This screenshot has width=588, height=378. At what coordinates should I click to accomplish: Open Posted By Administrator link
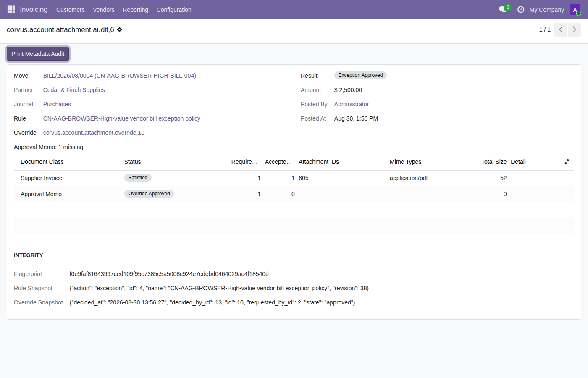click(352, 104)
